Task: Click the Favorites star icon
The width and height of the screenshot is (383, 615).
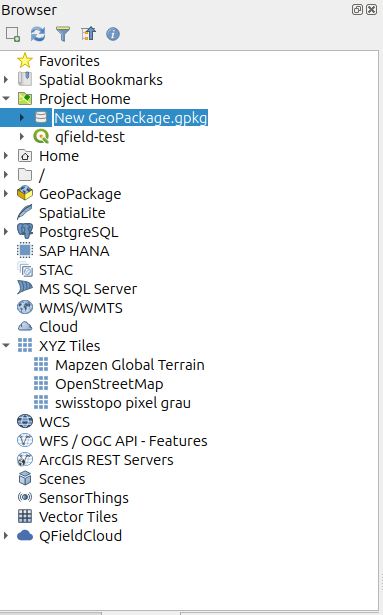Action: [25, 61]
